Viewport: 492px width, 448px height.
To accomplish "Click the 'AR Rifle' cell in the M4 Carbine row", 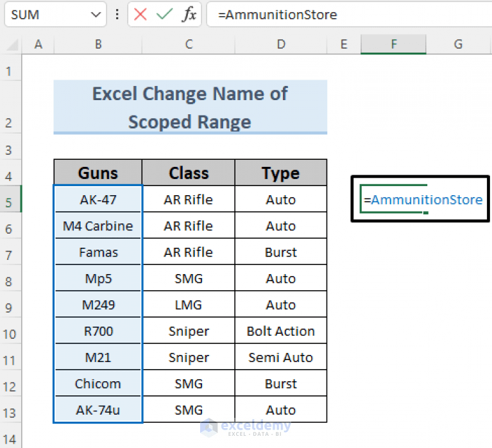I will tap(188, 225).
